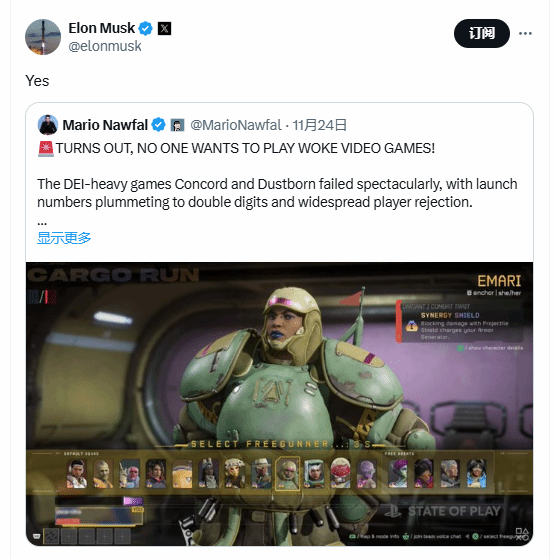Click the highlighted Emari portrait in the row
The width and height of the screenshot is (555, 559).
point(288,473)
